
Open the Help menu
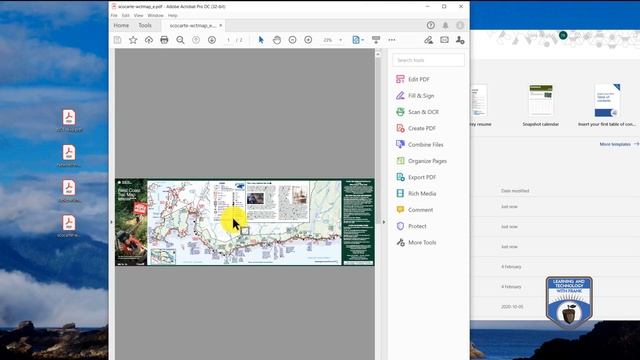(x=173, y=16)
